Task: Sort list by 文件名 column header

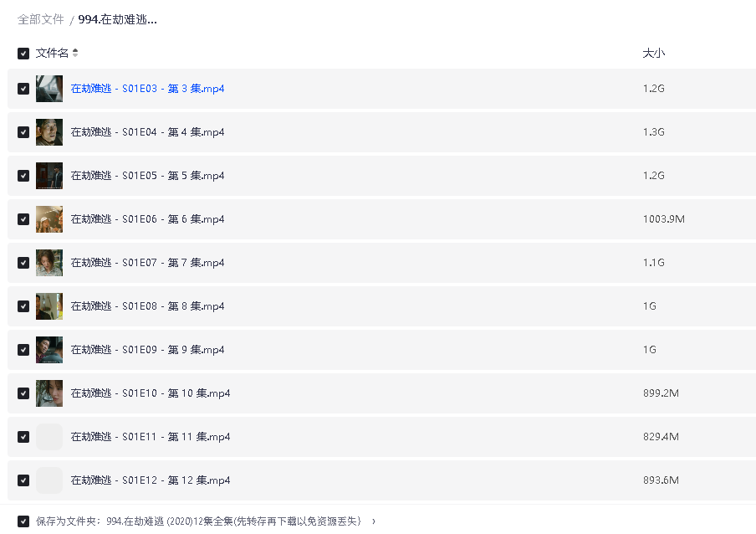Action: [x=52, y=54]
